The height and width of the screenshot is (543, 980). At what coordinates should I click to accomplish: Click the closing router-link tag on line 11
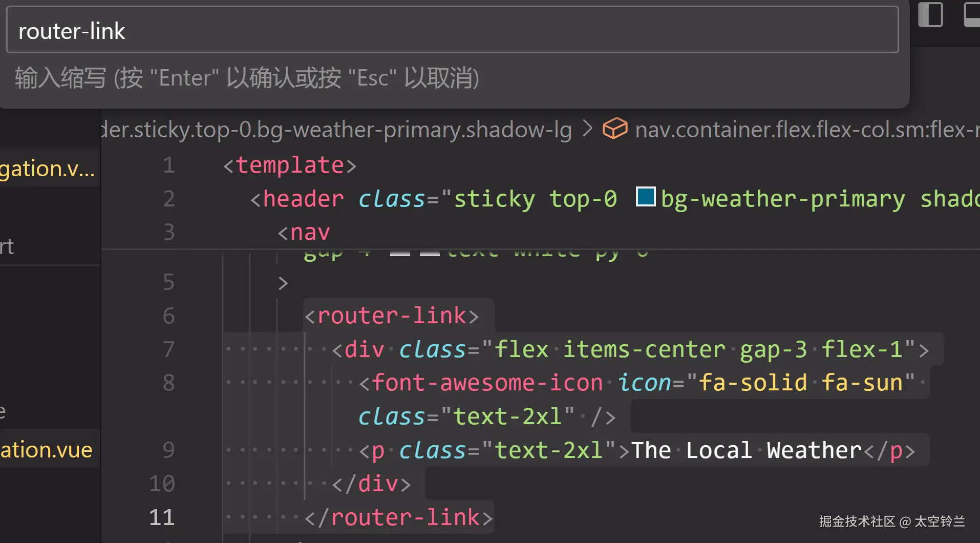coord(399,517)
